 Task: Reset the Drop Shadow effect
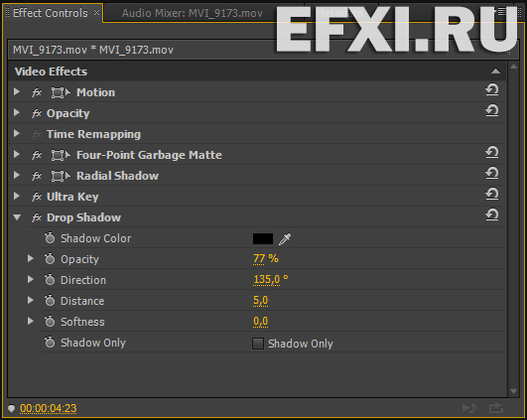[492, 215]
